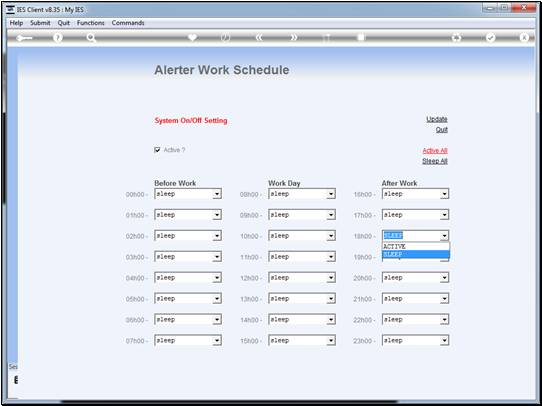Open the Commands menu
542x406 pixels.
tap(128, 23)
